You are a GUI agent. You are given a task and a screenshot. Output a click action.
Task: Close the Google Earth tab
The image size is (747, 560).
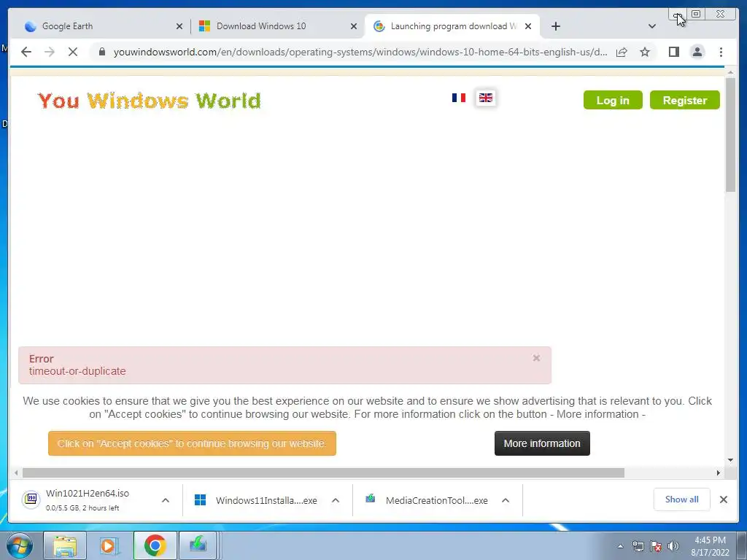[x=179, y=26]
